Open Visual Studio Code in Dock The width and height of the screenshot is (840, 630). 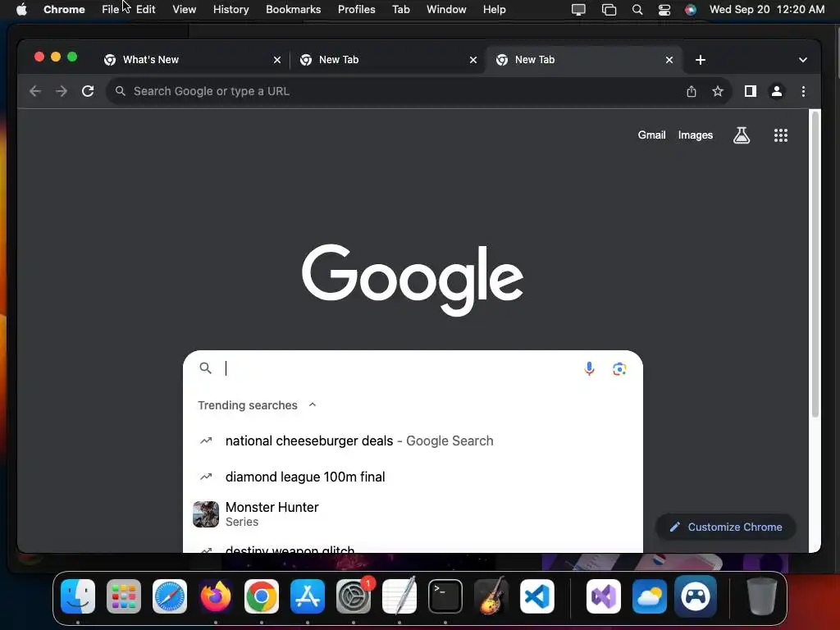pyautogui.click(x=536, y=596)
